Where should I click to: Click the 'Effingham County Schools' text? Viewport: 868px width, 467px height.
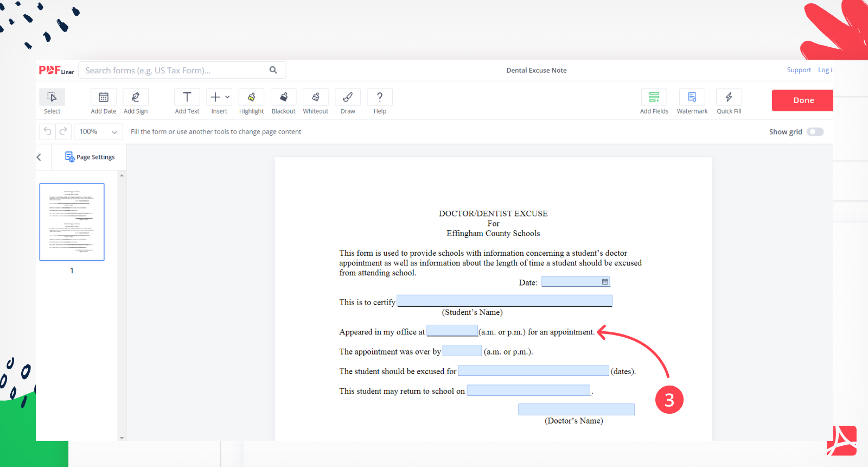tap(493, 233)
